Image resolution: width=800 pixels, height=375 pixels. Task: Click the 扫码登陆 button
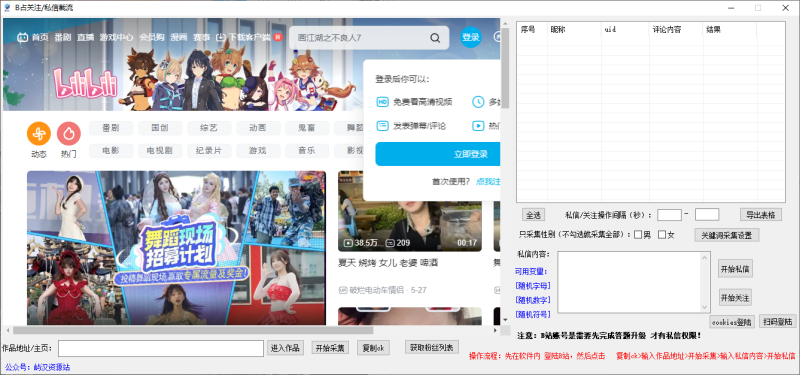point(778,321)
